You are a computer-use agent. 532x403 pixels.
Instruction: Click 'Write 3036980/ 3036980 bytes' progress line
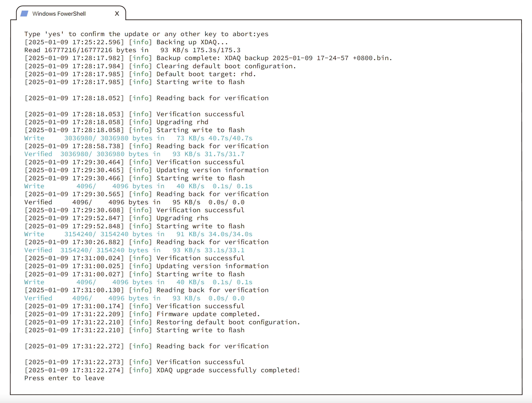(x=138, y=138)
